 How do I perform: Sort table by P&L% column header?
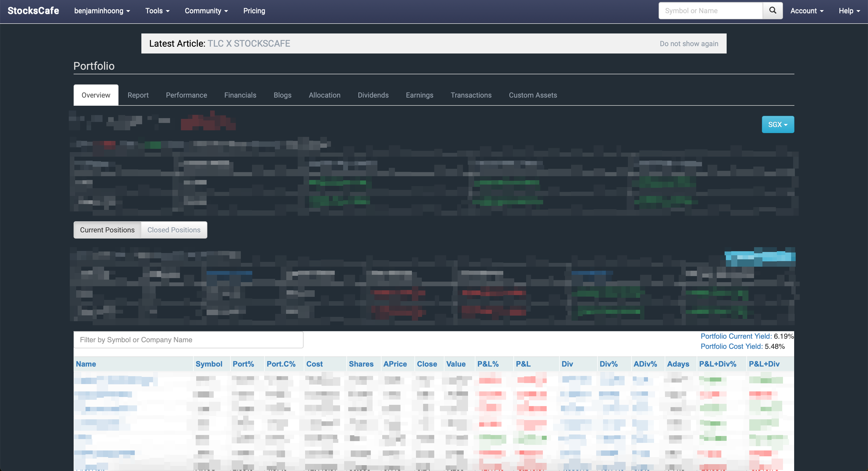(488, 364)
